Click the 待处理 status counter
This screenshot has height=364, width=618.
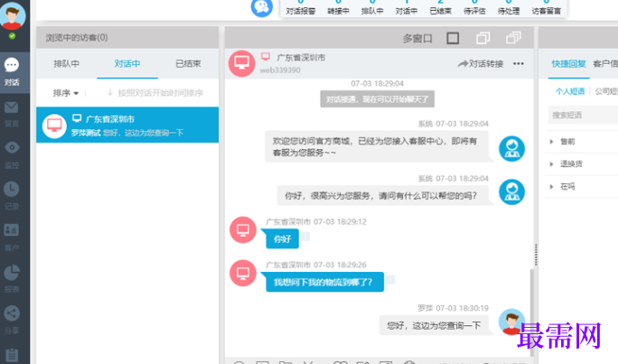(509, 8)
